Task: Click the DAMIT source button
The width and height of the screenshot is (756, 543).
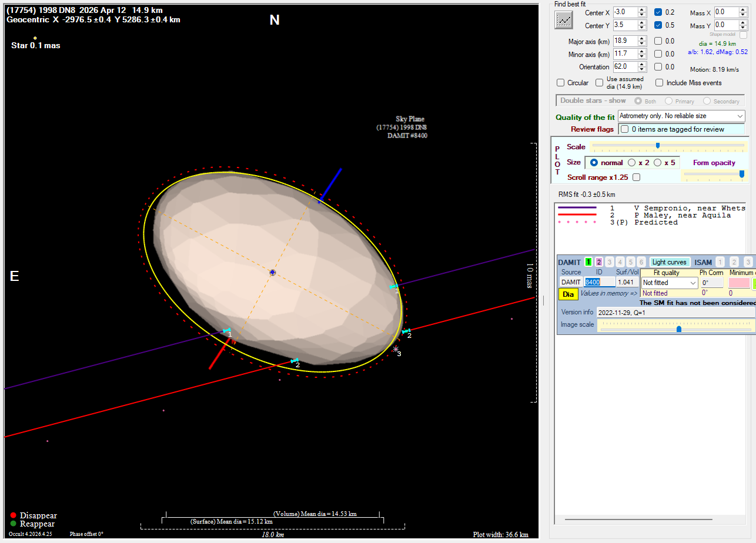Action: [x=571, y=283]
